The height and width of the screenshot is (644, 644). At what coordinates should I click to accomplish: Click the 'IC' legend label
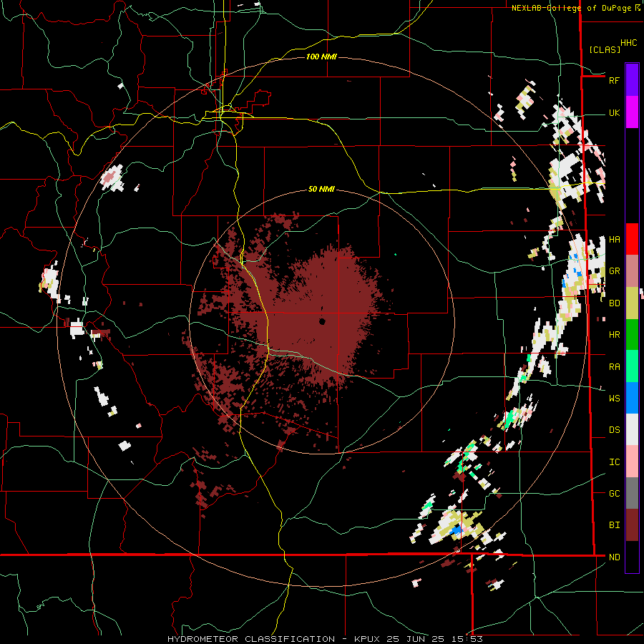[x=614, y=462]
